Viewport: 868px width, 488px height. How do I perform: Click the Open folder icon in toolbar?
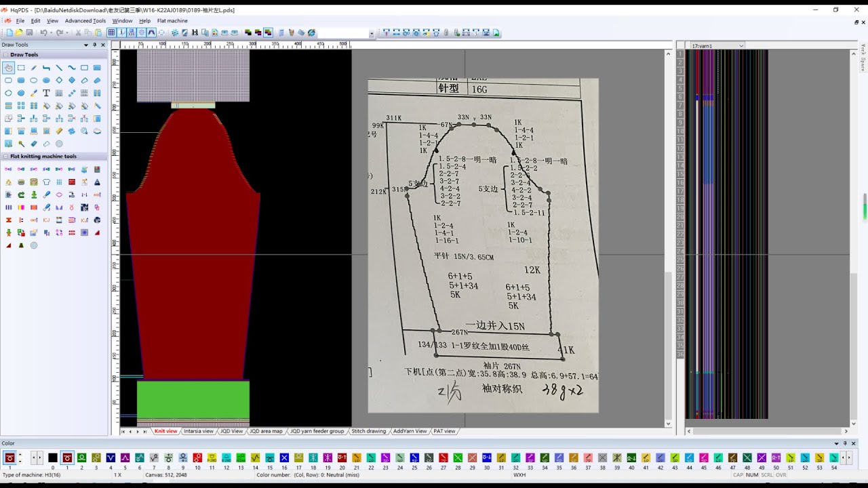[20, 33]
